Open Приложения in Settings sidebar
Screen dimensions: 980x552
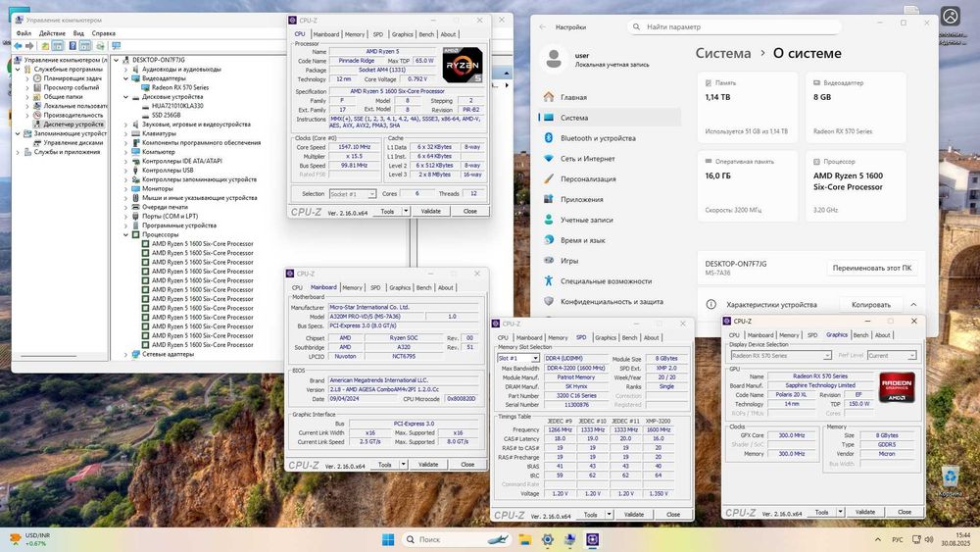tap(582, 199)
